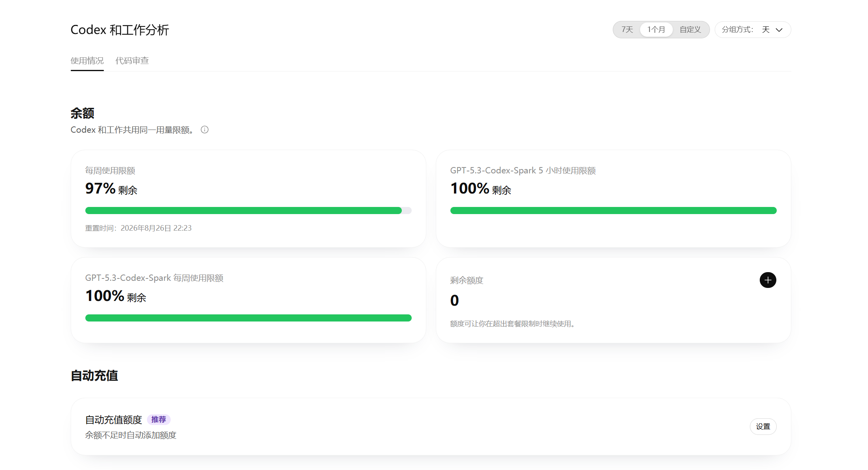The image size is (868, 470).
Task: Select the 自定义 custom time range
Action: [690, 30]
